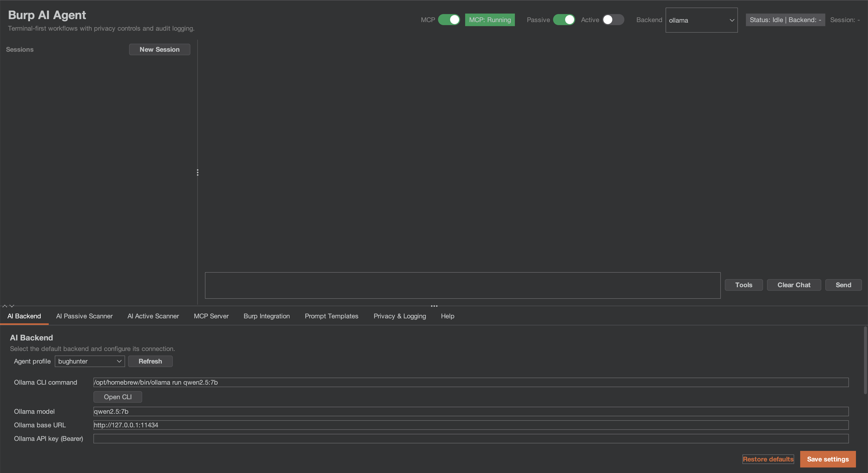Select the MCP Server tab
This screenshot has height=473, width=868.
coord(211,316)
